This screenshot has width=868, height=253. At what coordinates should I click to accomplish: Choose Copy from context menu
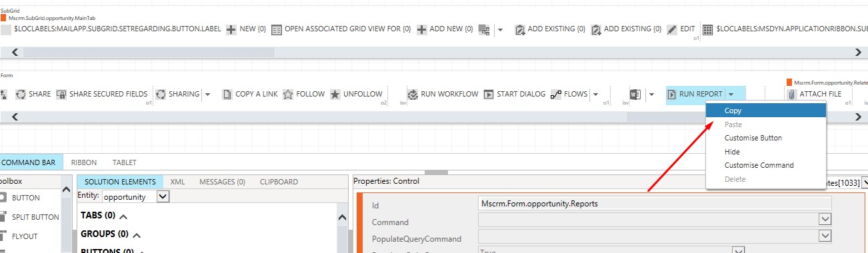pyautogui.click(x=766, y=111)
